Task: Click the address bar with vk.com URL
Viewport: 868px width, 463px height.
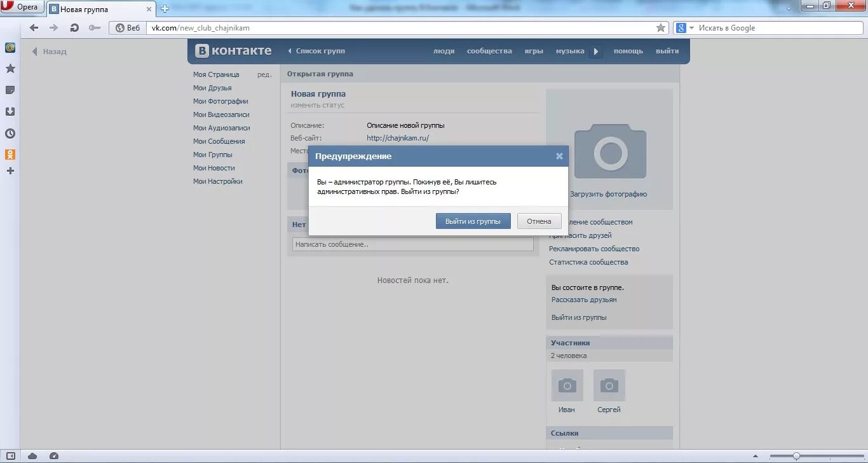Action: pyautogui.click(x=400, y=28)
